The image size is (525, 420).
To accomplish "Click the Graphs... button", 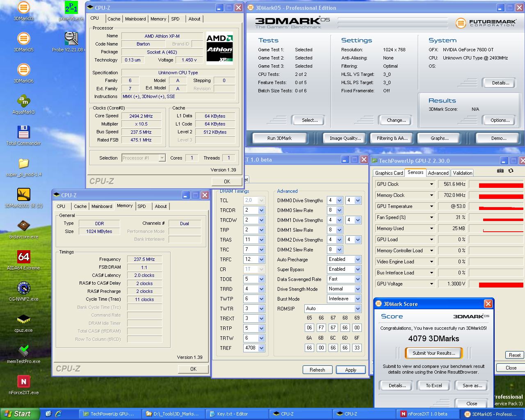I will pos(439,138).
